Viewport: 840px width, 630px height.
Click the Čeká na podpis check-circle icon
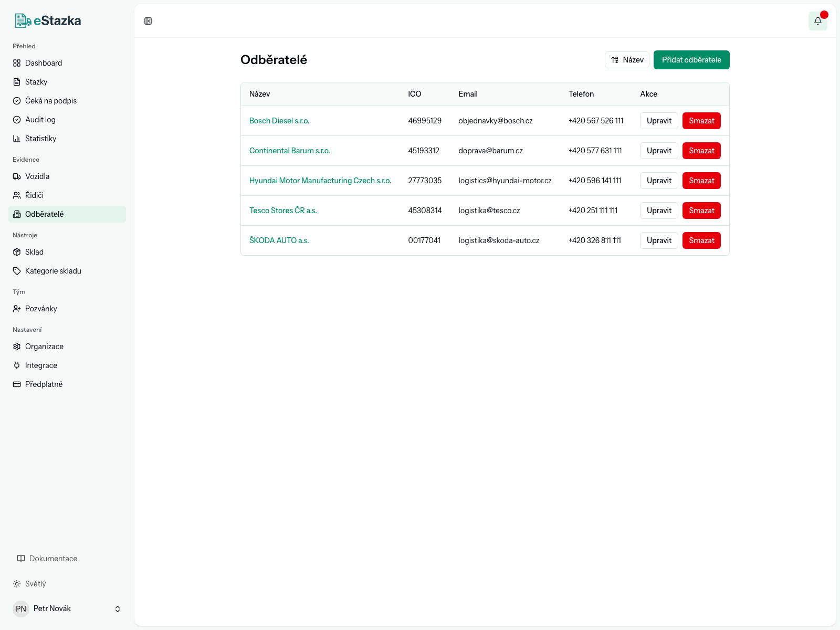click(17, 101)
